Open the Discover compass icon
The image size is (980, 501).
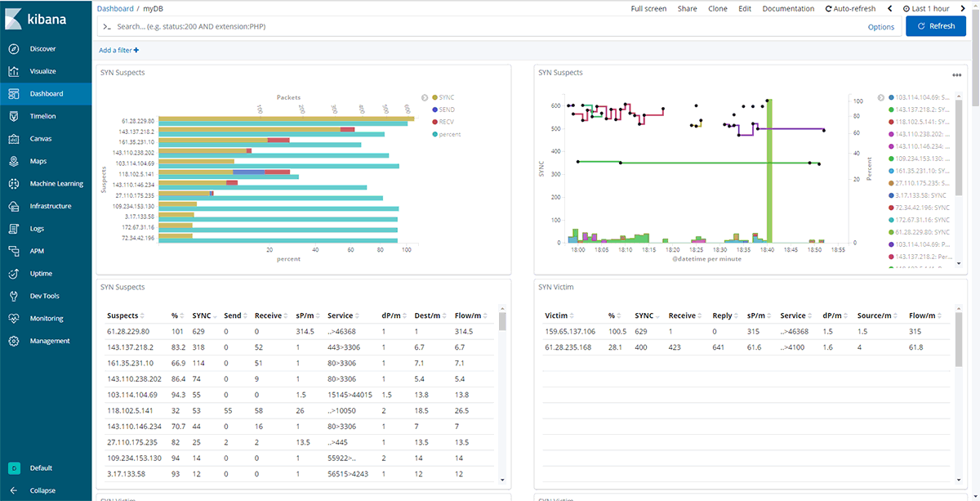pos(14,49)
